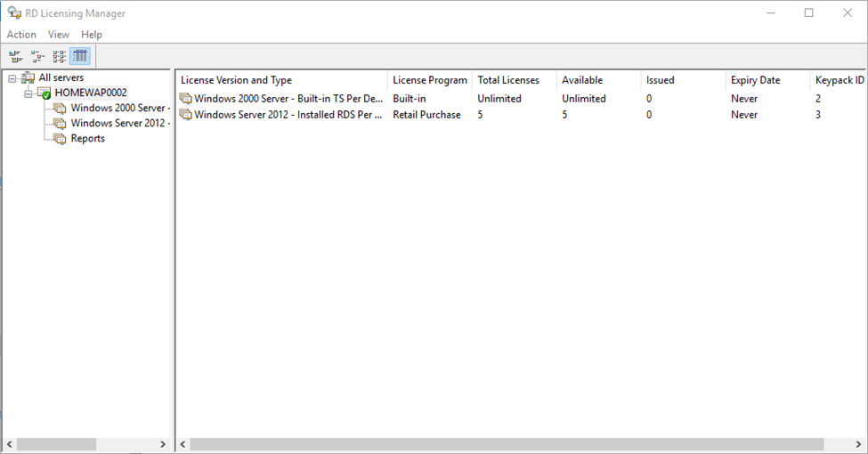Select the HOMEWAP0002 server
This screenshot has width=868, height=454.
[x=91, y=93]
